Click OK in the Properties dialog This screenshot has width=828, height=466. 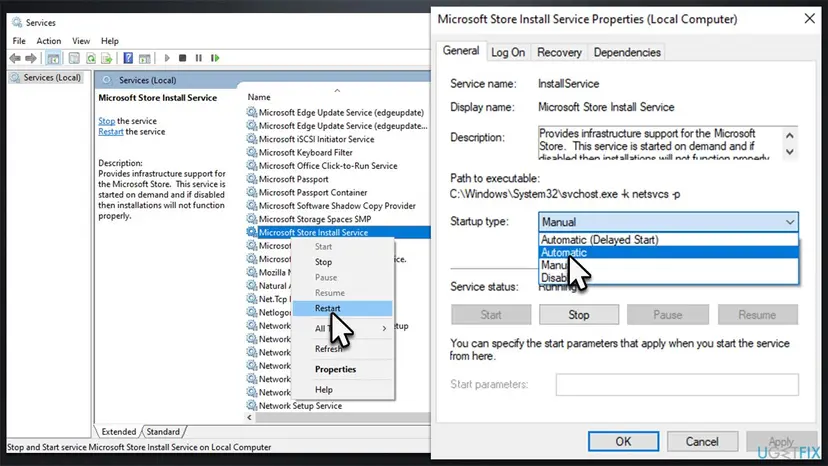pyautogui.click(x=623, y=442)
